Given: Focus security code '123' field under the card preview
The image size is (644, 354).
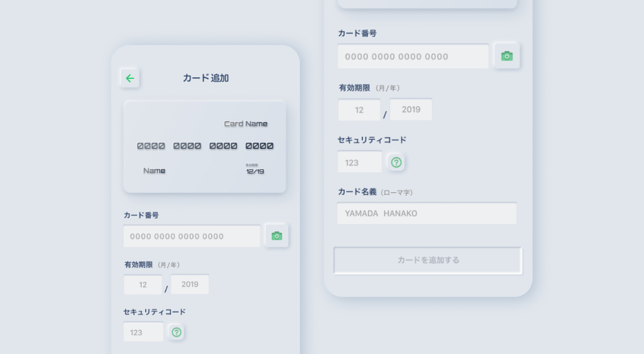Looking at the screenshot, I should pos(143,332).
